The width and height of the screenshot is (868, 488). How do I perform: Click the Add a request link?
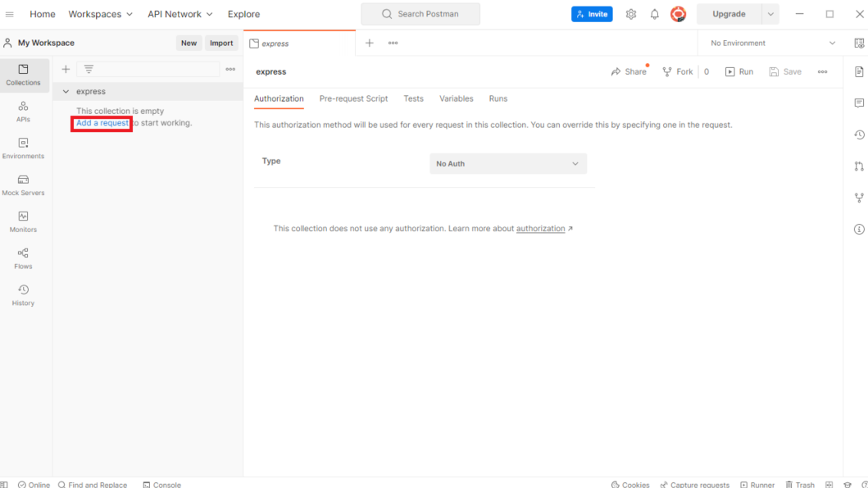102,123
